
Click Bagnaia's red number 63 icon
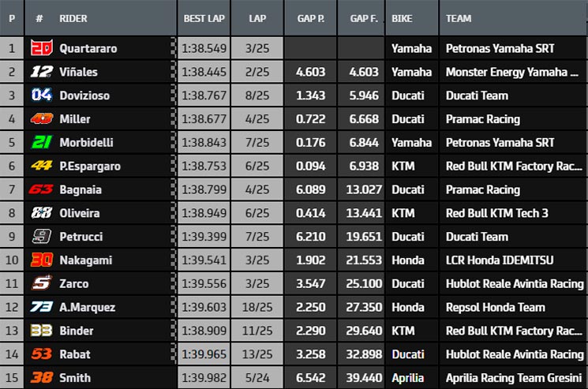[41, 189]
